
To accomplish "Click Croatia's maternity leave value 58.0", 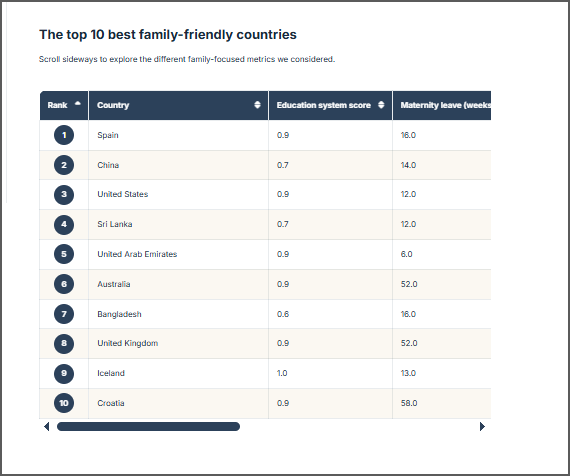I will [x=409, y=403].
